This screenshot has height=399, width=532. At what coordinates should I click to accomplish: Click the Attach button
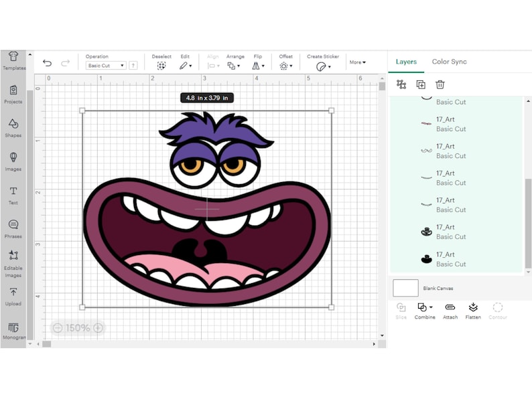450,311
